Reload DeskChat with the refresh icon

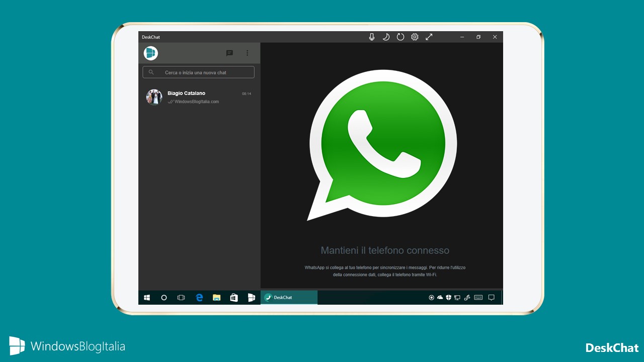pyautogui.click(x=400, y=37)
